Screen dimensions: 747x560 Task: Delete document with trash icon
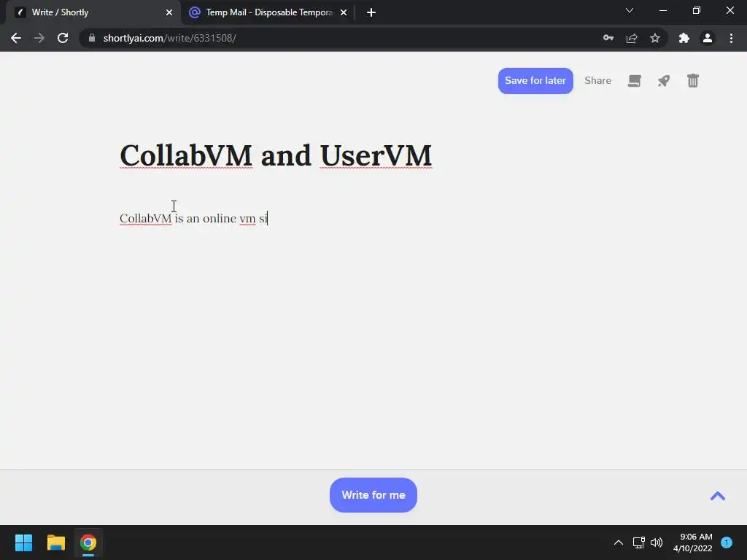693,80
